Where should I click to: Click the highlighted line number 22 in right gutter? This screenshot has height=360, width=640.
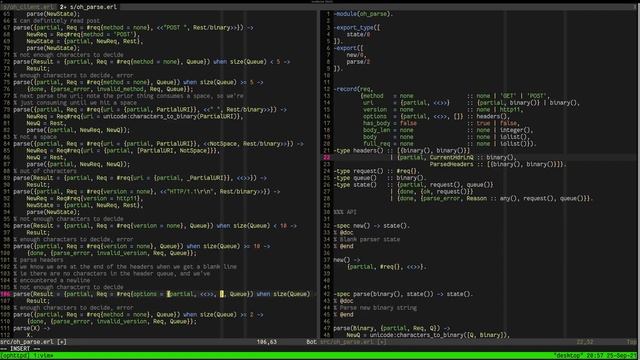(327, 157)
